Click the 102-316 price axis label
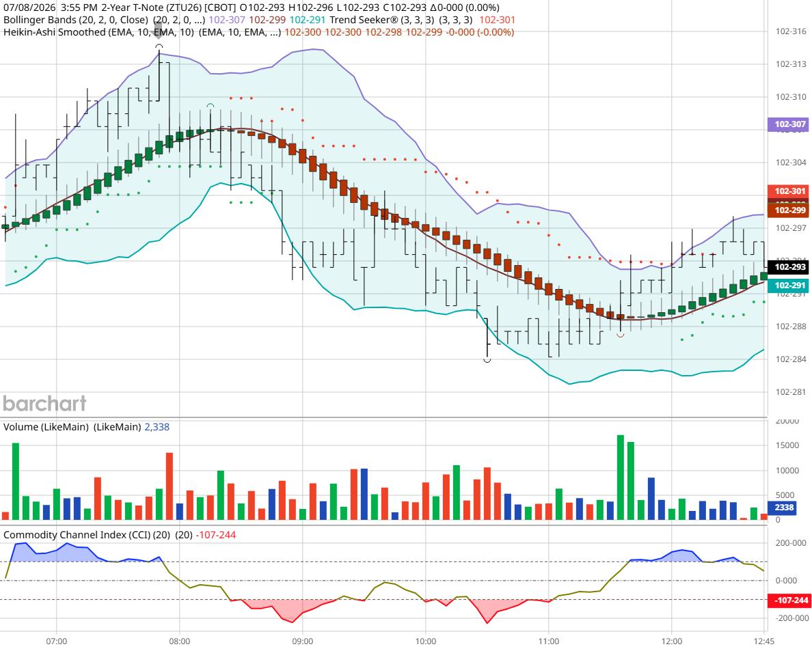812x651 pixels. 791,31
